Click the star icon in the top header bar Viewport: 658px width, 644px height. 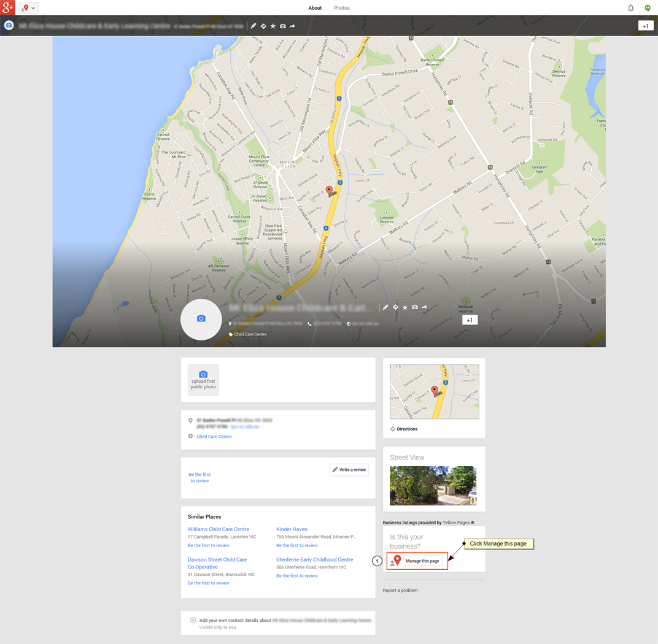pyautogui.click(x=273, y=26)
